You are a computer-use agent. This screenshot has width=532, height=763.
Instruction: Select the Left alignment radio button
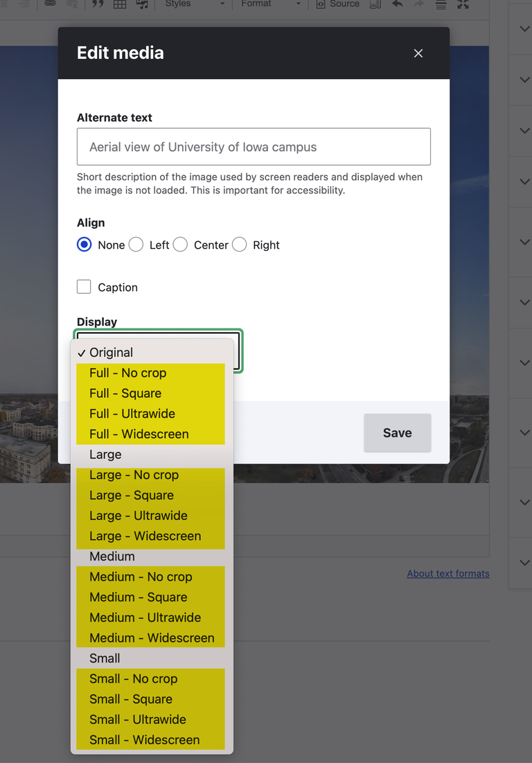pyautogui.click(x=136, y=245)
